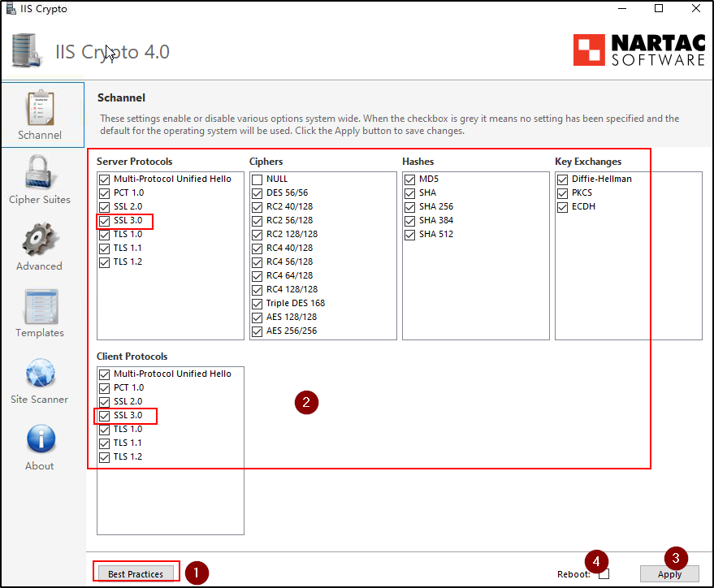
Task: Toggle ECDH key exchange checkbox
Action: [563, 207]
